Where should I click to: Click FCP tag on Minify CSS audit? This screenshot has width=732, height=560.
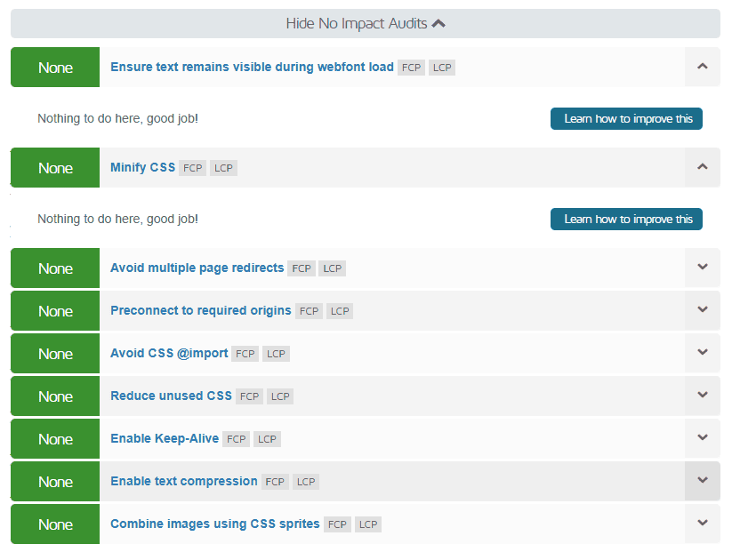tap(192, 168)
